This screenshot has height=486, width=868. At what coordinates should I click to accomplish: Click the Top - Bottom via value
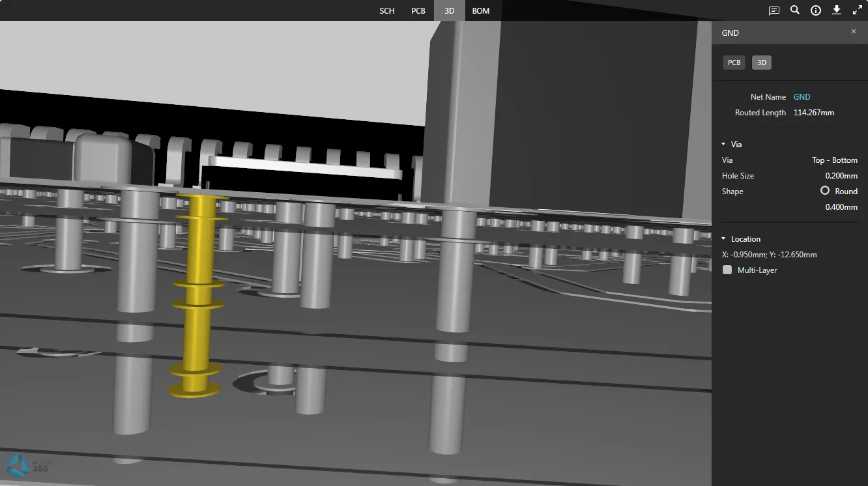point(835,160)
